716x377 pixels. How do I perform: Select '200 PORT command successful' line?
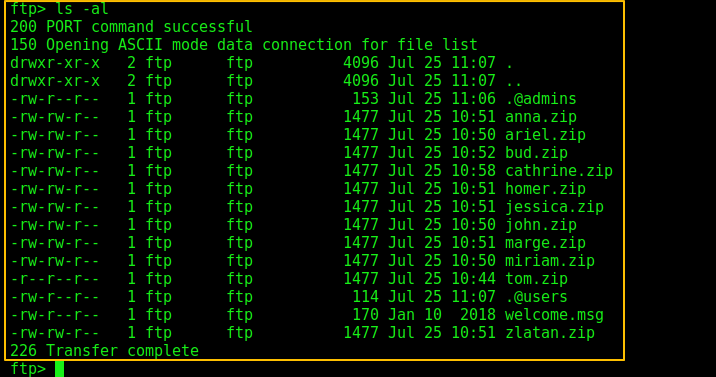coord(131,27)
